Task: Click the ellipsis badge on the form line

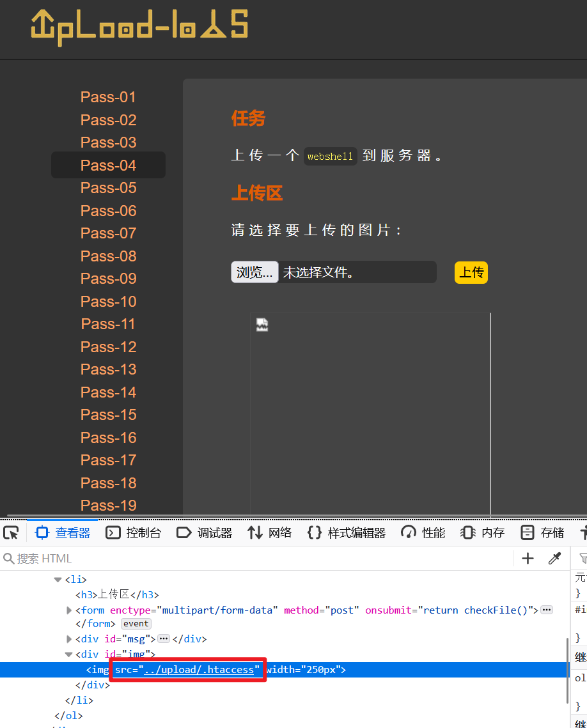Action: pos(547,610)
